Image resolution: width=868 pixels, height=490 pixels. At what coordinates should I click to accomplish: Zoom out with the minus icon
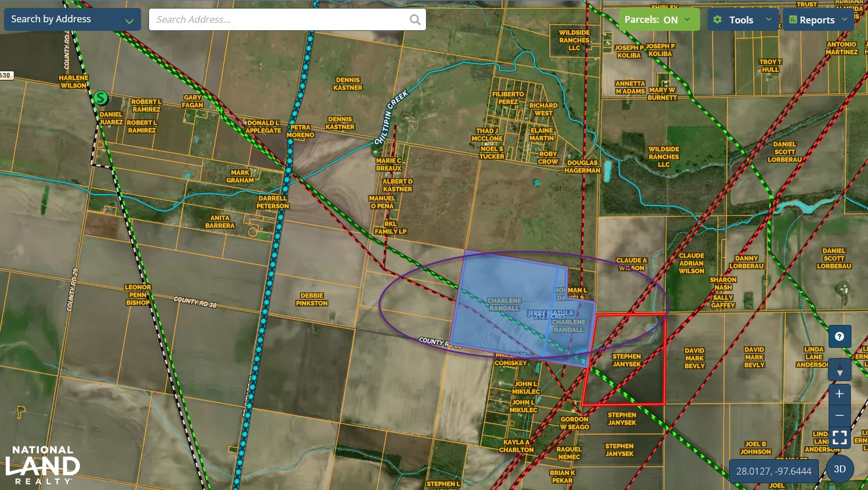[839, 415]
